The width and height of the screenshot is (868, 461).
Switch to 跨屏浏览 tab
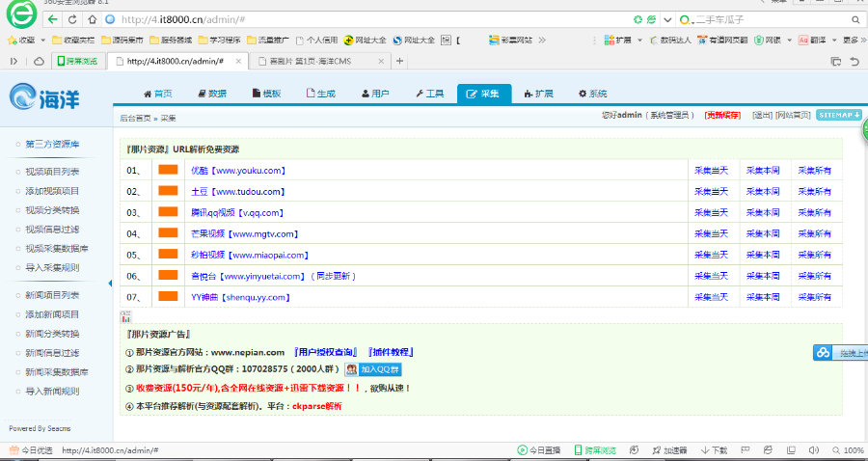[x=78, y=61]
